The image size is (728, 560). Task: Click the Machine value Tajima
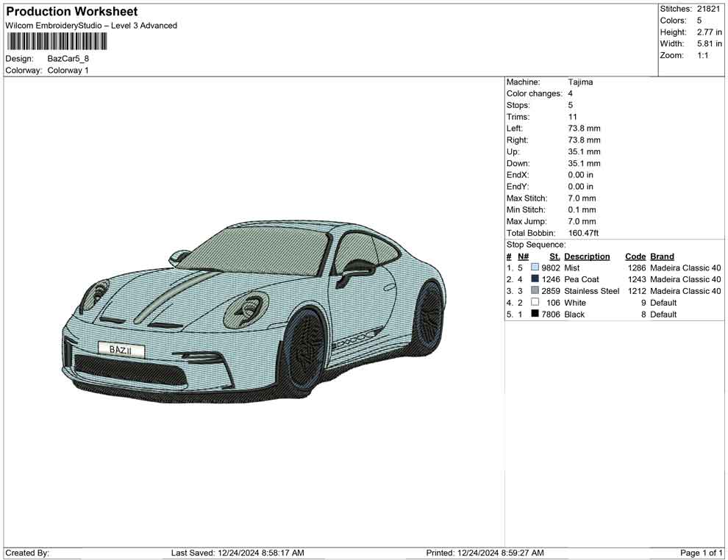pos(580,82)
